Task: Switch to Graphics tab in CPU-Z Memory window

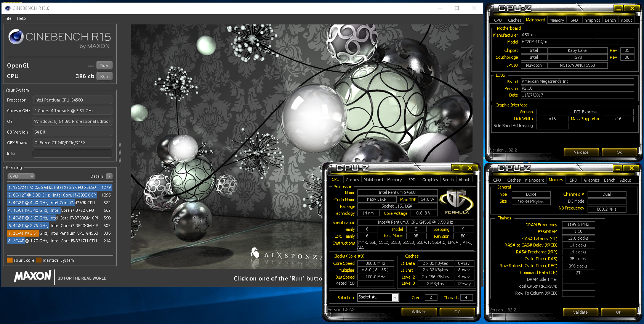Action: point(591,180)
